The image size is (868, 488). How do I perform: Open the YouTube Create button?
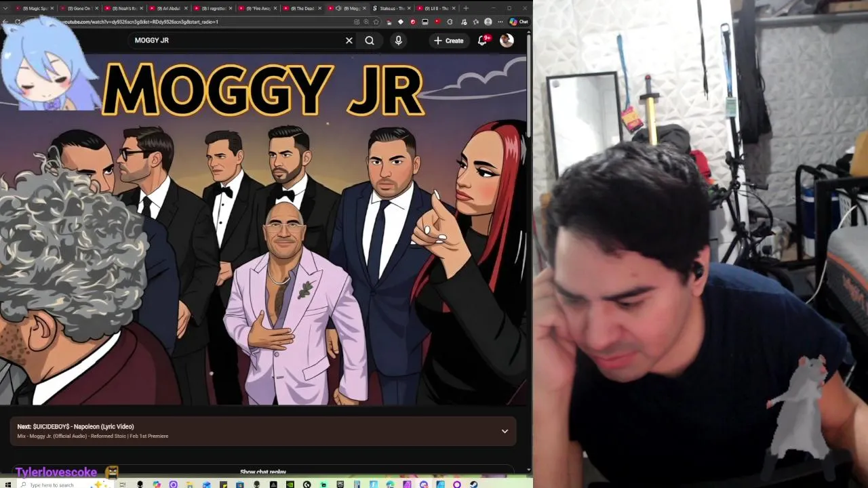tap(449, 41)
